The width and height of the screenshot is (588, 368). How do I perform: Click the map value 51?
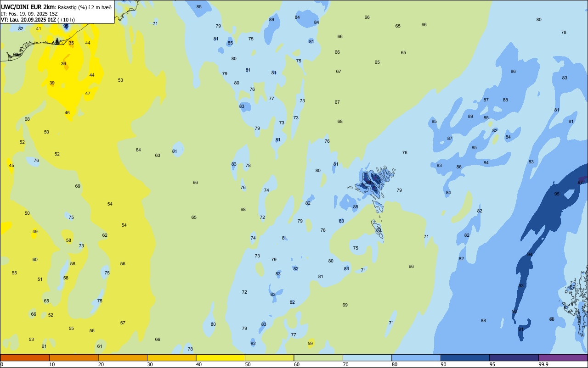click(x=40, y=279)
